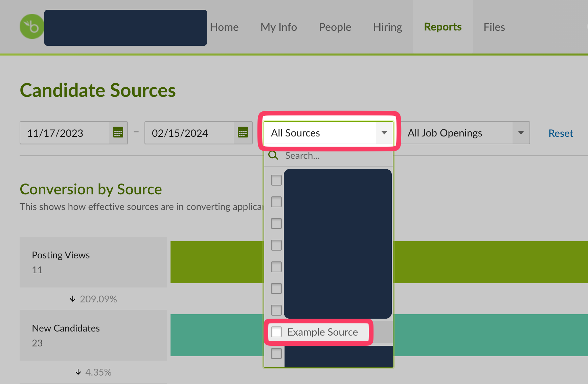Screen dimensions: 588x384
Task: Focus the Search field in sources dropdown
Action: [335, 156]
